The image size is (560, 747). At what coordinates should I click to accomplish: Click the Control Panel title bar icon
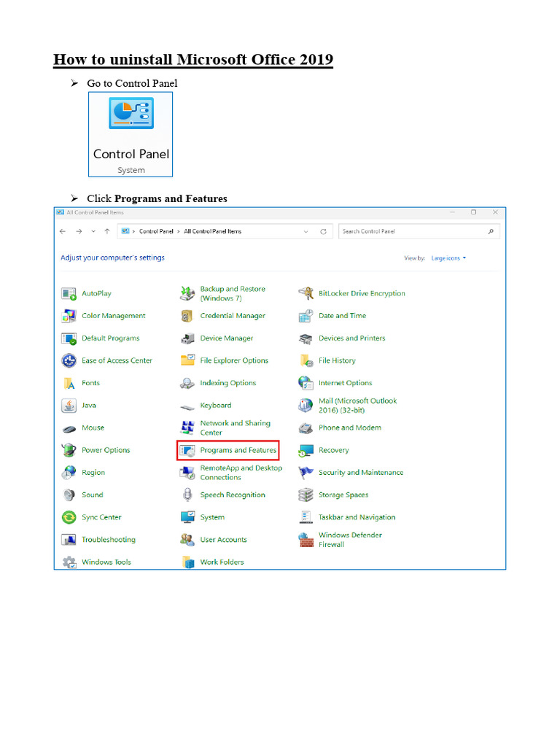61,212
